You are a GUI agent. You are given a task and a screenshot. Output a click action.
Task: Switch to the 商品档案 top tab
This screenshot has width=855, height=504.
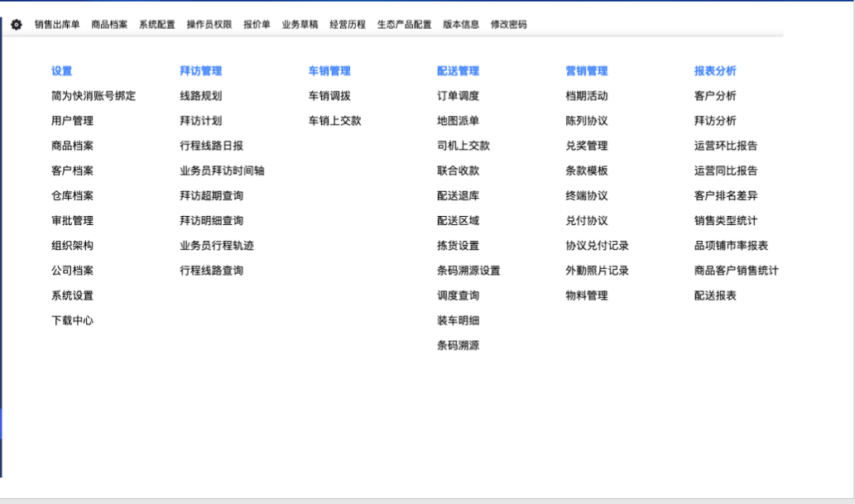(109, 25)
